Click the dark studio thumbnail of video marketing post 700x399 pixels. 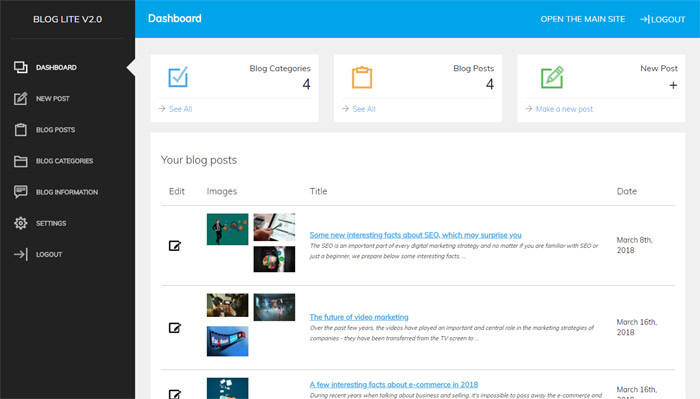click(274, 307)
